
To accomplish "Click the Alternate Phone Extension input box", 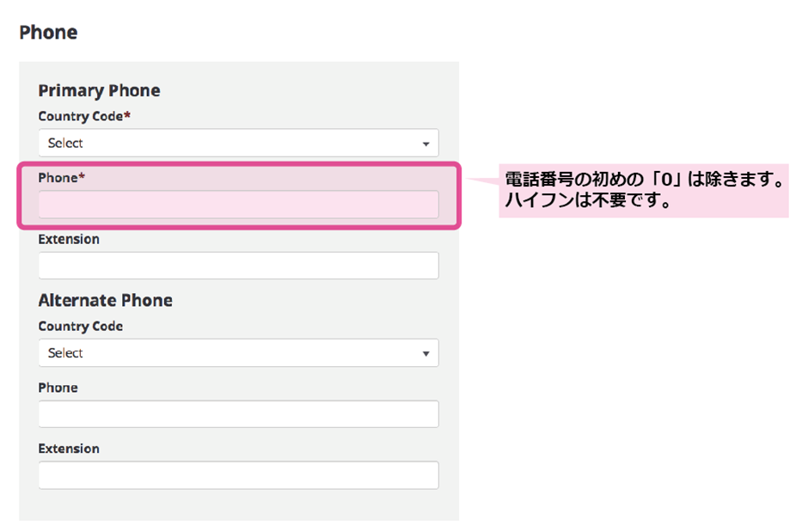I will point(238,475).
